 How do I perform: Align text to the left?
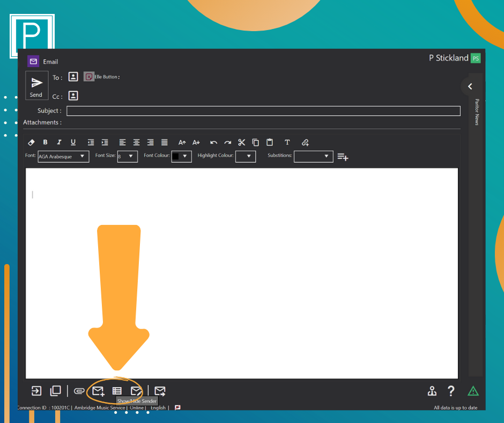pyautogui.click(x=122, y=142)
